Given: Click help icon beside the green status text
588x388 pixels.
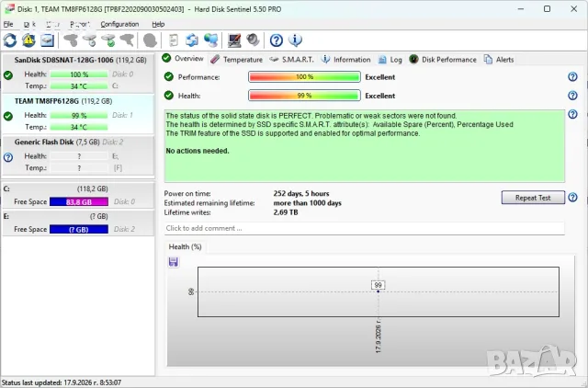Looking at the screenshot, I should click(x=572, y=114).
